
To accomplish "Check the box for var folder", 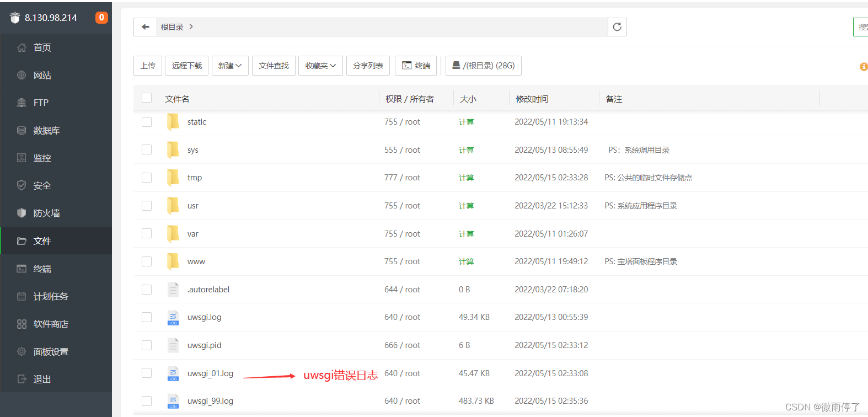I will click(x=147, y=233).
